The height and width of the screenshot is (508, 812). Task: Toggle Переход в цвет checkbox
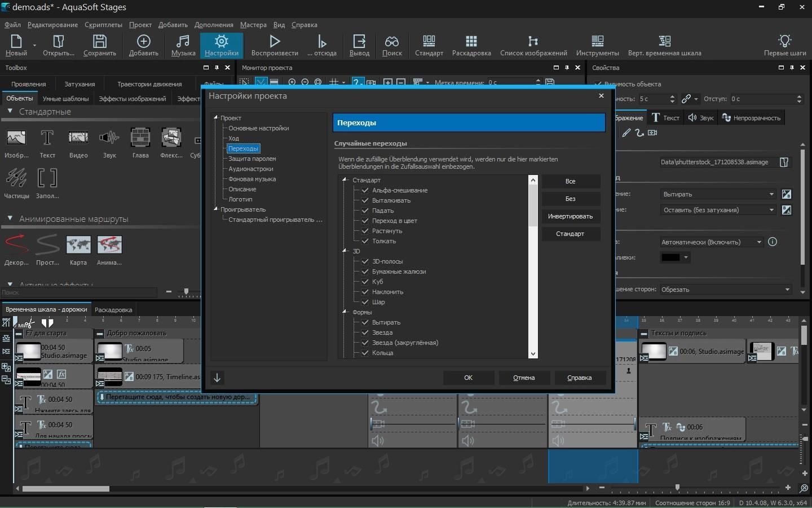click(365, 221)
